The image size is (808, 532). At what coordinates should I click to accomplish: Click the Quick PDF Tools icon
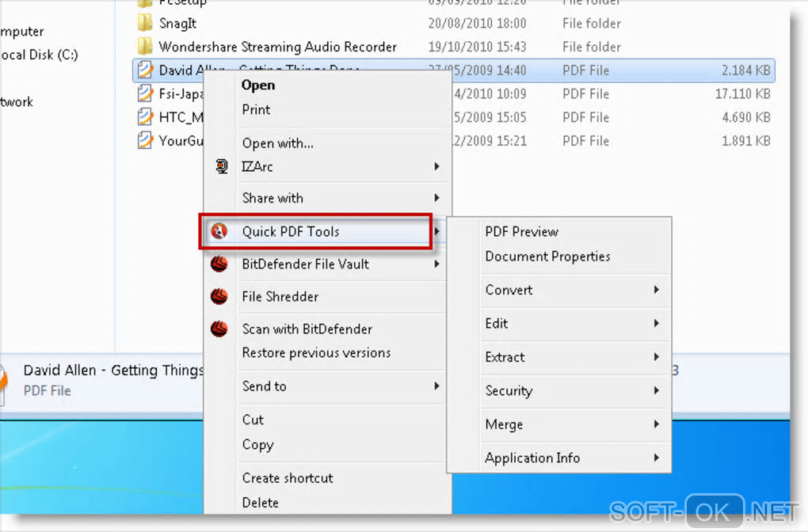pos(219,232)
